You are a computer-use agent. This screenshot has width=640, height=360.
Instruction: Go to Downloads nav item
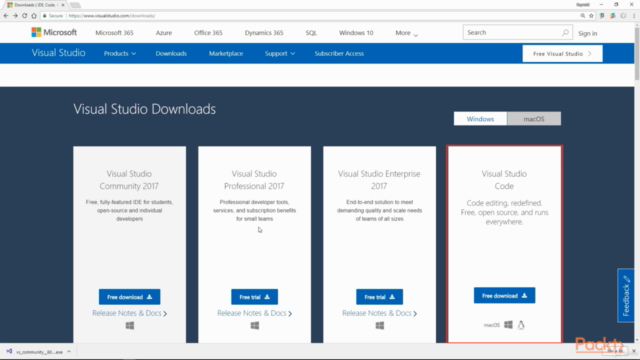(x=171, y=53)
